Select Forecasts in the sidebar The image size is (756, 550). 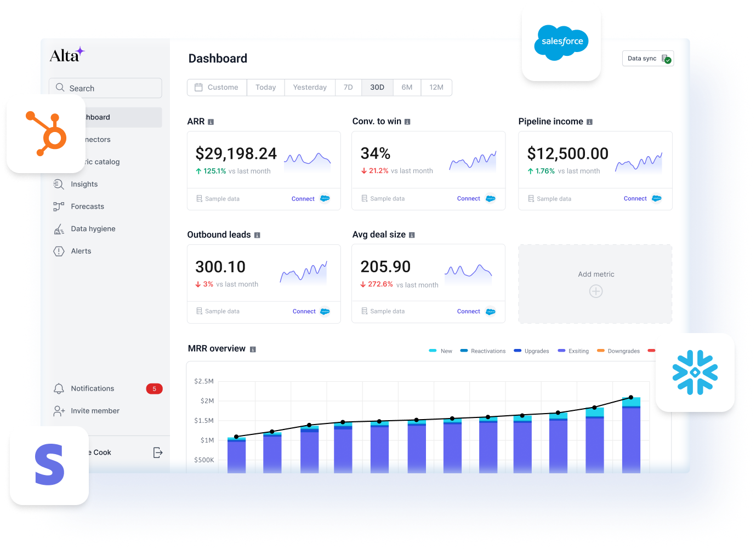[x=87, y=207]
